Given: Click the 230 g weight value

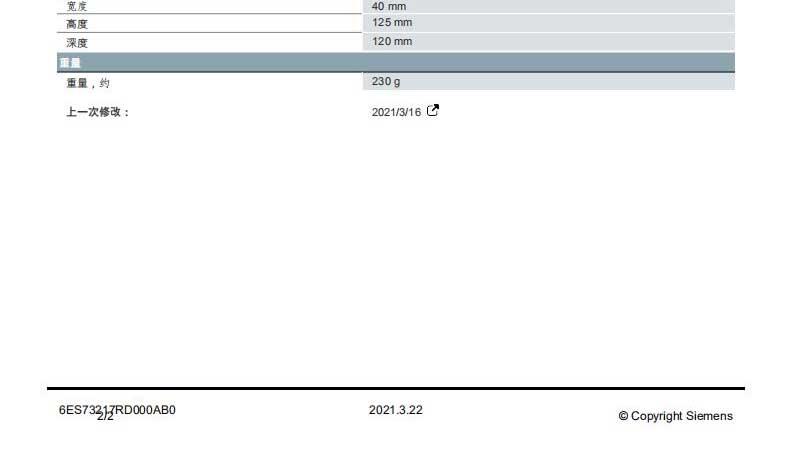Looking at the screenshot, I should click(386, 81).
